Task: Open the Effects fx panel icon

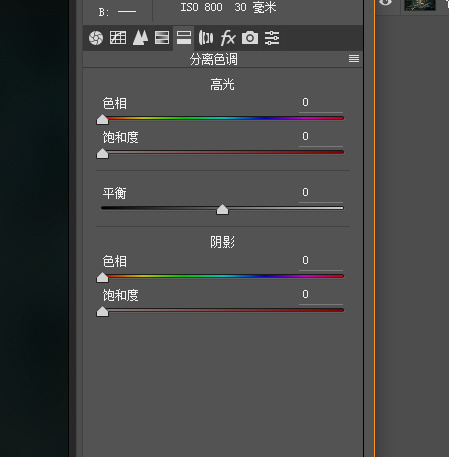Action: [228, 38]
